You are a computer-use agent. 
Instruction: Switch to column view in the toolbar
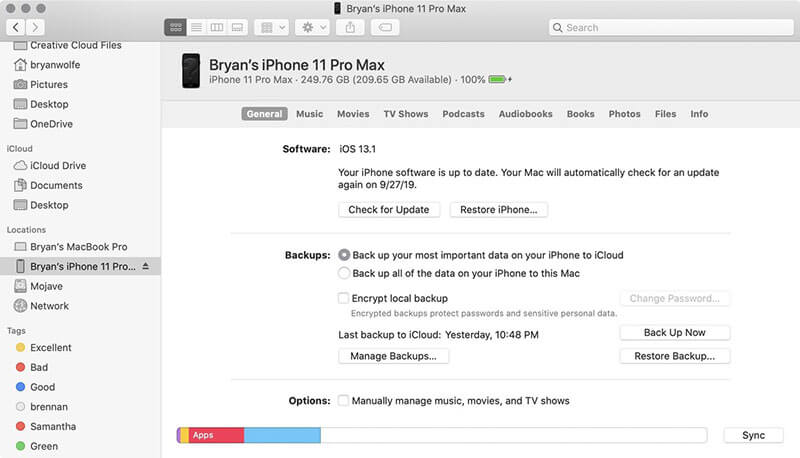pos(217,28)
